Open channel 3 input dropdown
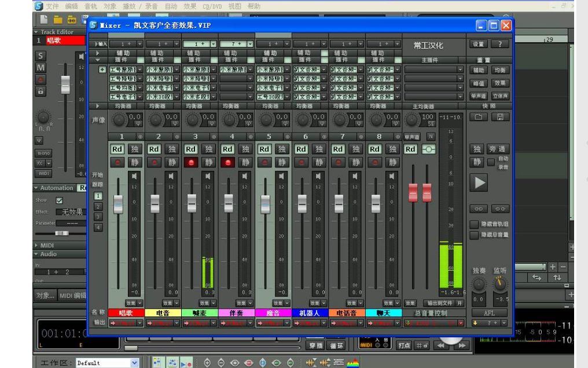This screenshot has height=368, width=588. point(214,44)
